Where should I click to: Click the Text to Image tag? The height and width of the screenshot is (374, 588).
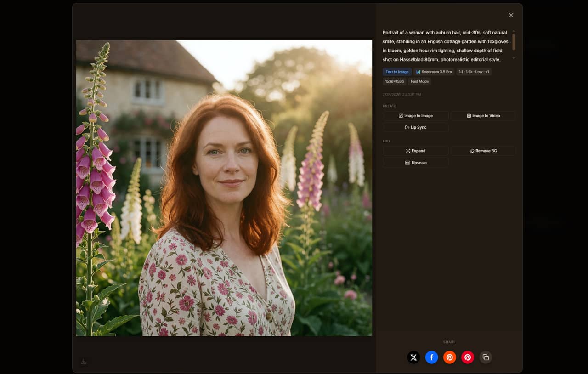pos(397,72)
